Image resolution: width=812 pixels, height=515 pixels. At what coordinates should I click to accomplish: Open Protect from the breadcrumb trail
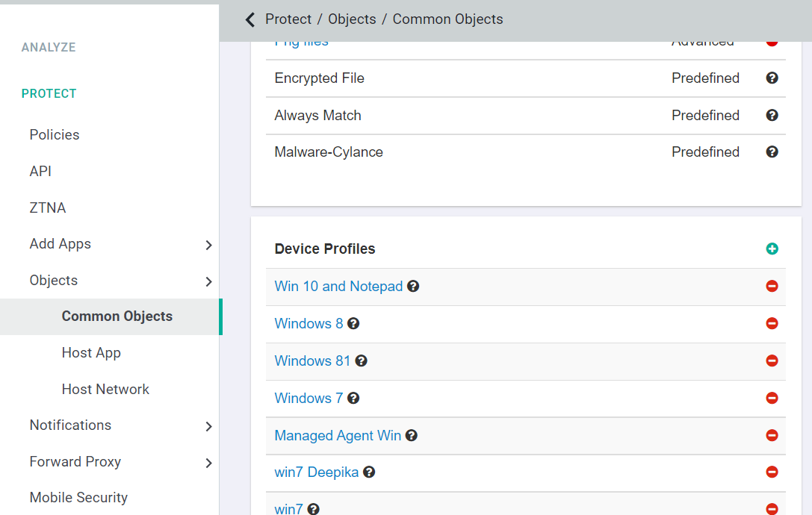pyautogui.click(x=288, y=19)
